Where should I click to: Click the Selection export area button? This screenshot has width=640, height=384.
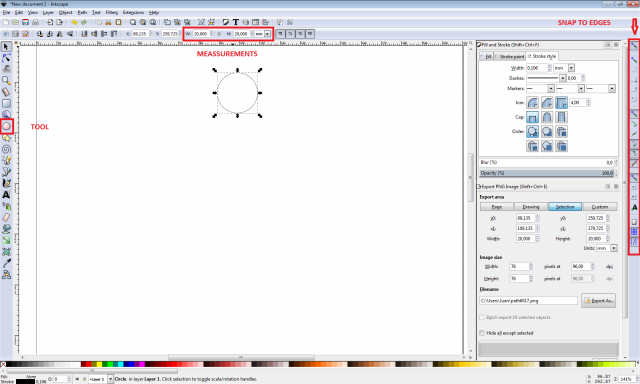(x=565, y=207)
